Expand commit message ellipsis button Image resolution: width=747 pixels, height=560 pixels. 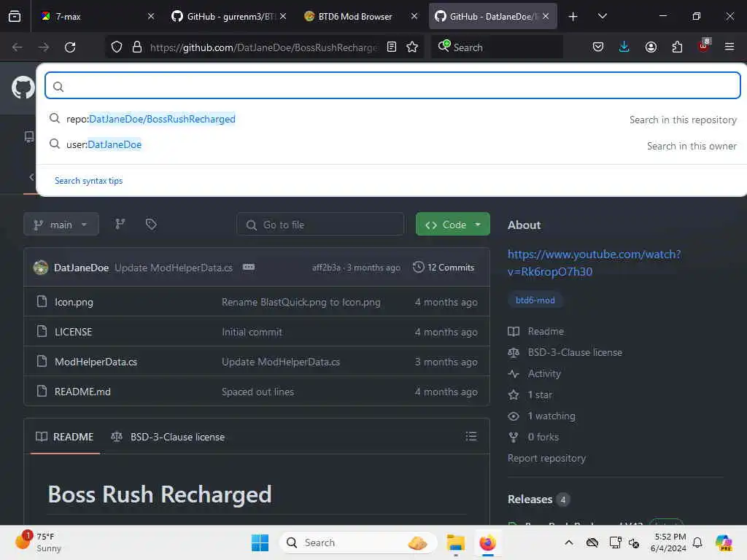249,267
